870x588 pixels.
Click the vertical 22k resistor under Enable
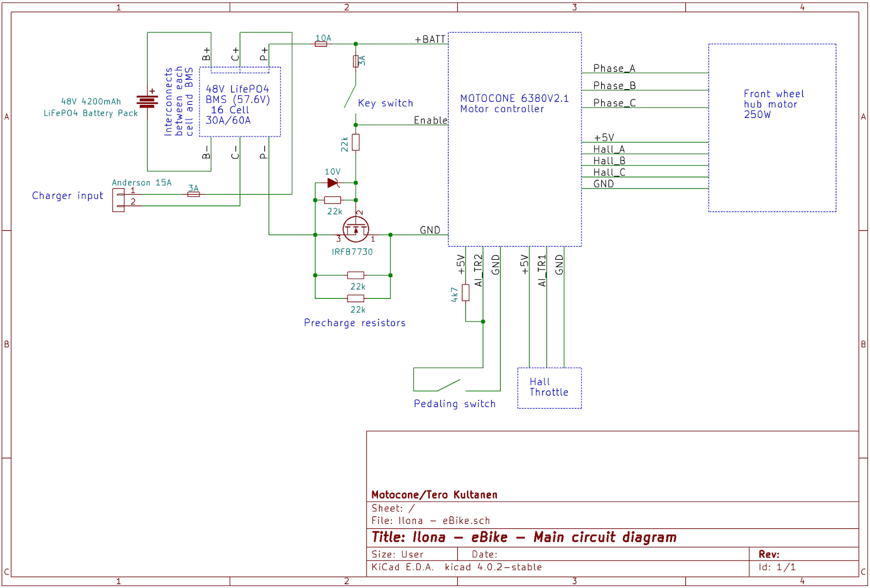coord(356,142)
